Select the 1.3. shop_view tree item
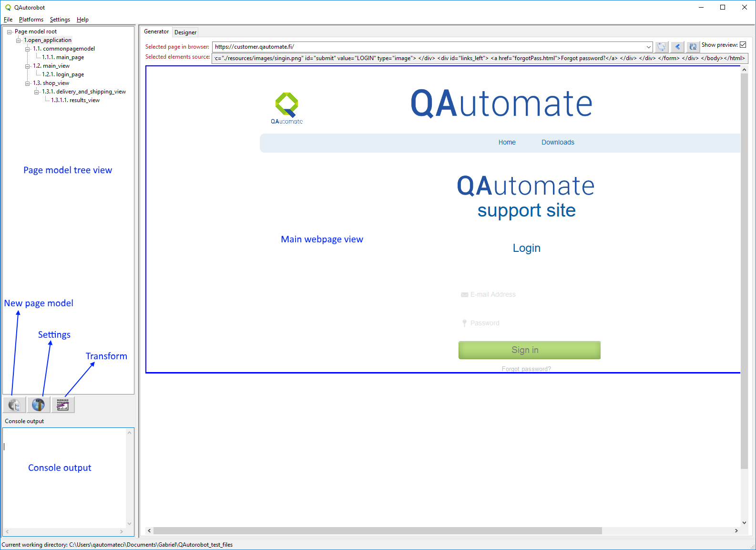 pos(51,83)
